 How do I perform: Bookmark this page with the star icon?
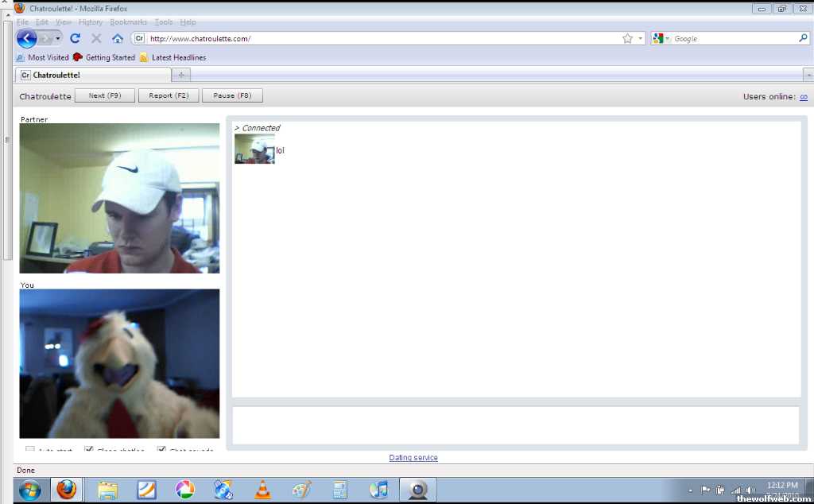627,38
